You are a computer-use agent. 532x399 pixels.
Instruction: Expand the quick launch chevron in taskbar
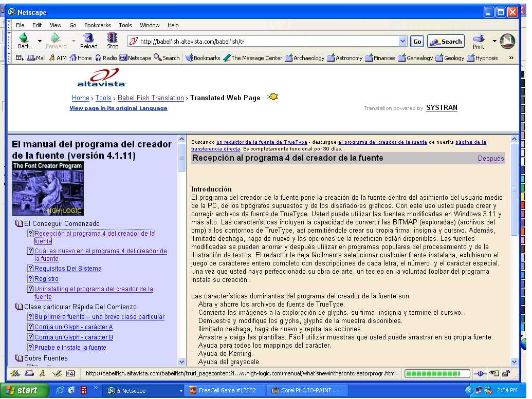pos(96,388)
